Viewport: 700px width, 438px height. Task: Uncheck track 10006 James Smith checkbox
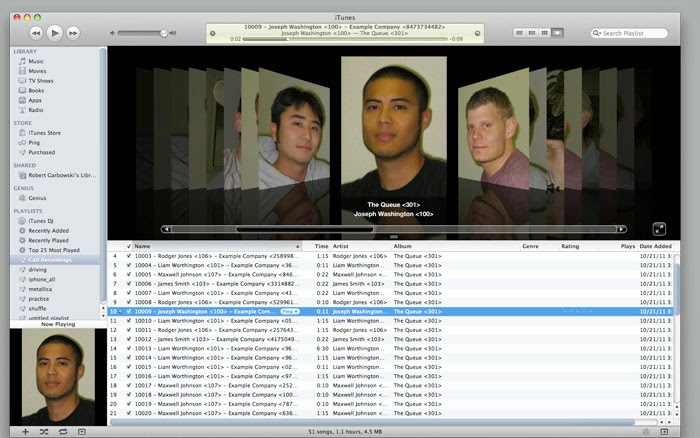129,284
